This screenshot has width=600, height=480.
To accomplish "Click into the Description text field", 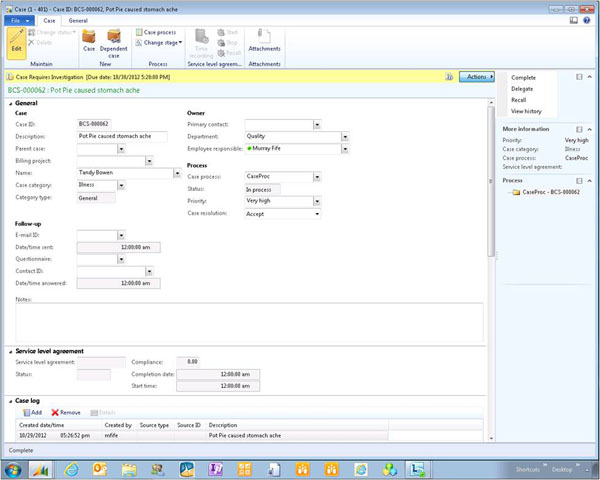I will pyautogui.click(x=122, y=135).
